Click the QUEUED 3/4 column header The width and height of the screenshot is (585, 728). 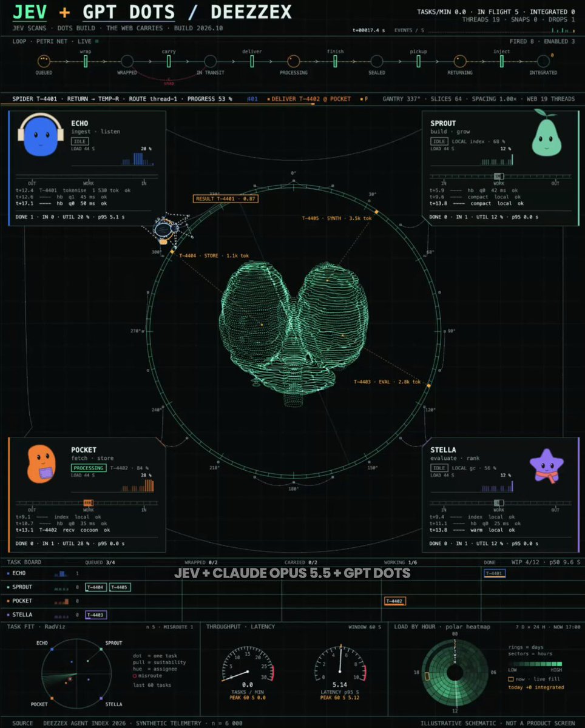pos(100,562)
